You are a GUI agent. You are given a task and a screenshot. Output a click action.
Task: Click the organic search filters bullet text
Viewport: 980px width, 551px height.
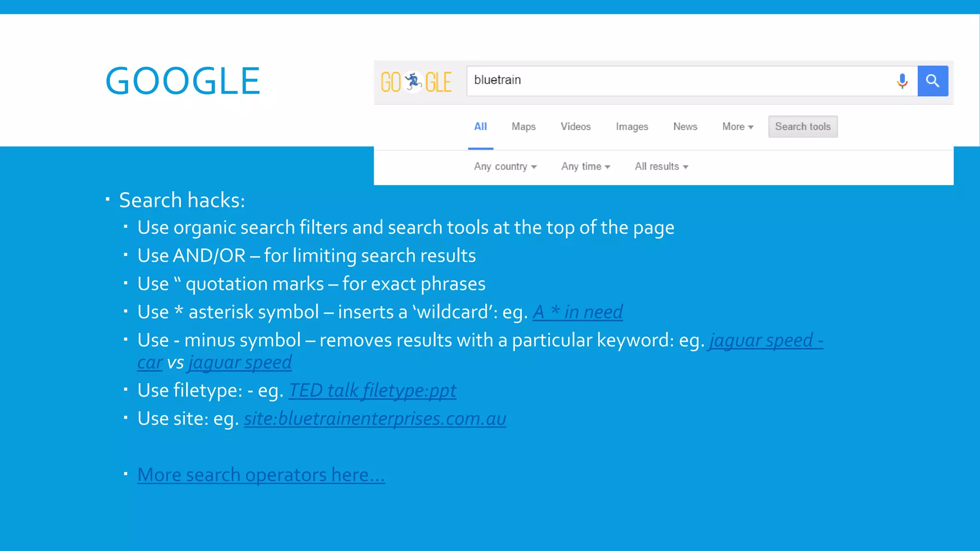coord(406,228)
